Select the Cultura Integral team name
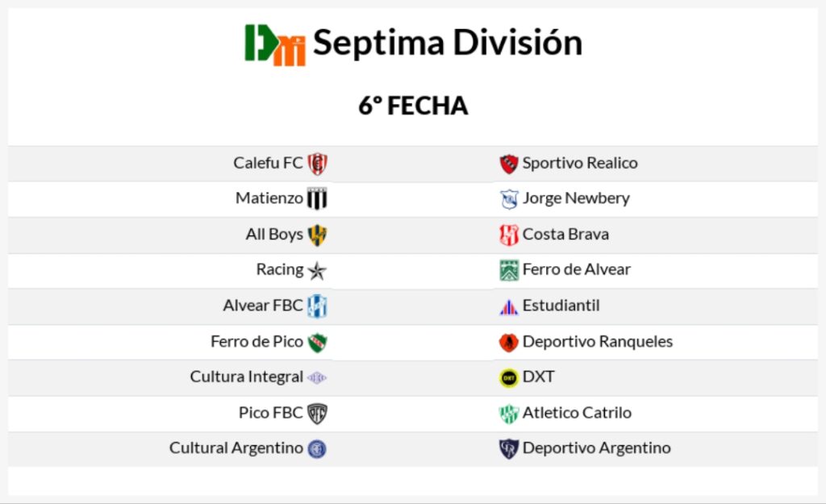Image resolution: width=826 pixels, height=504 pixels. (246, 377)
